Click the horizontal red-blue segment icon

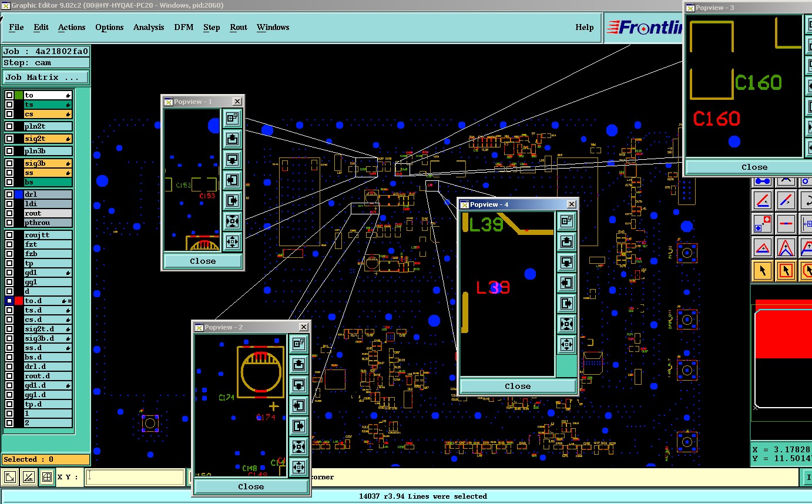[x=786, y=224]
